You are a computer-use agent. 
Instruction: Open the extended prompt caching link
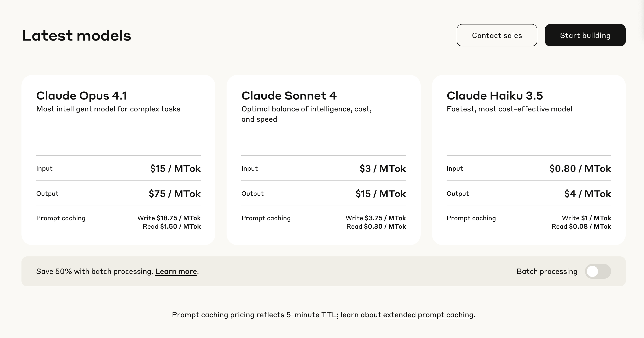(x=428, y=315)
